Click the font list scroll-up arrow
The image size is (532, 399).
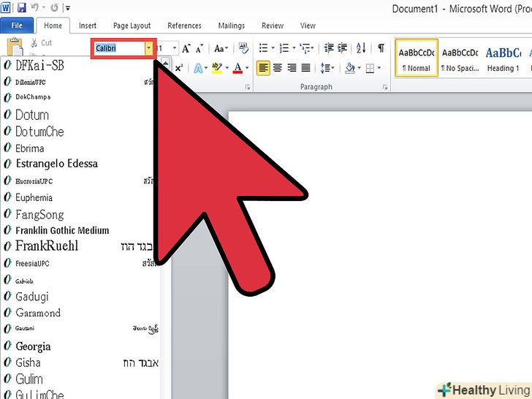165,64
